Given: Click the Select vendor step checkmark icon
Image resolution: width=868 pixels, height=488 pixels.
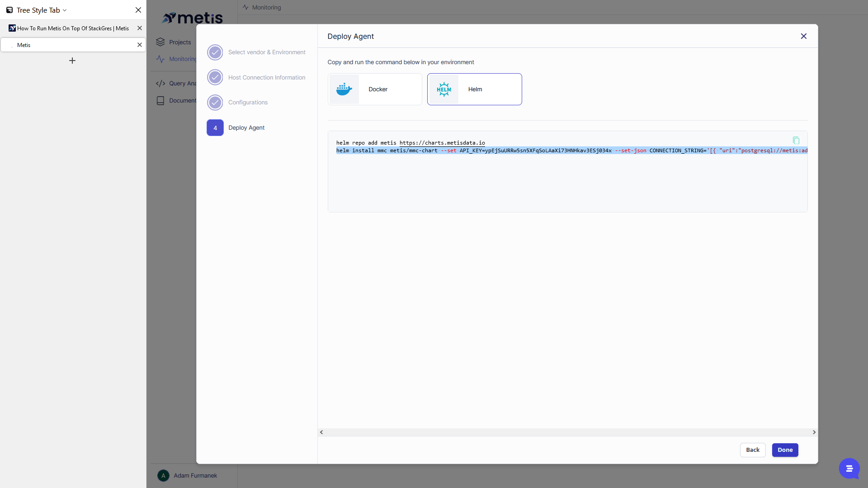Looking at the screenshot, I should coord(215,52).
